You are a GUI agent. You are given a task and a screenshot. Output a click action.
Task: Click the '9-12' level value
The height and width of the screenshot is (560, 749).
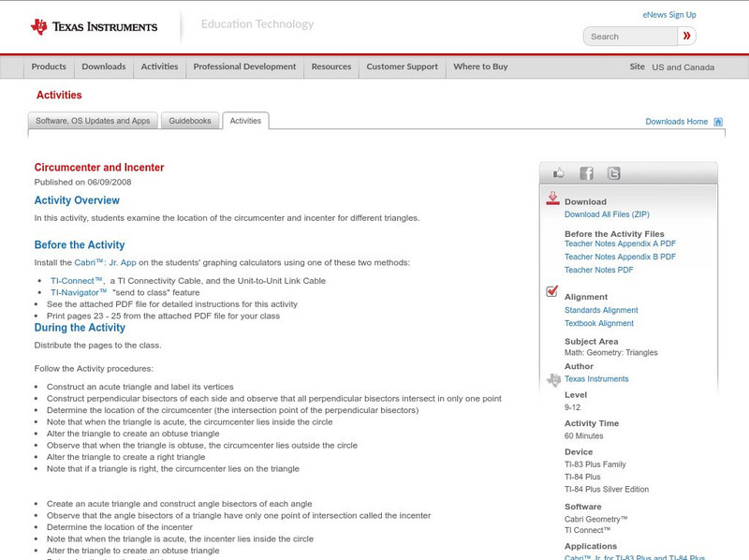pos(572,407)
